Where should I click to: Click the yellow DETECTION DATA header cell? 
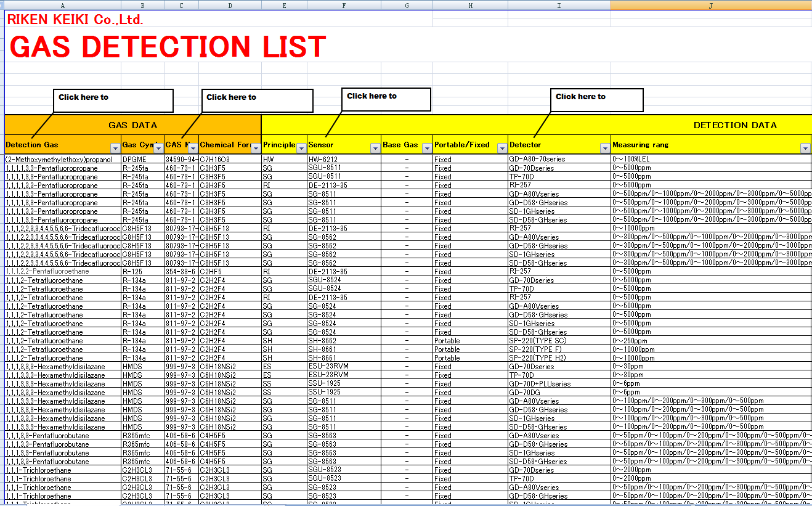tap(536, 125)
